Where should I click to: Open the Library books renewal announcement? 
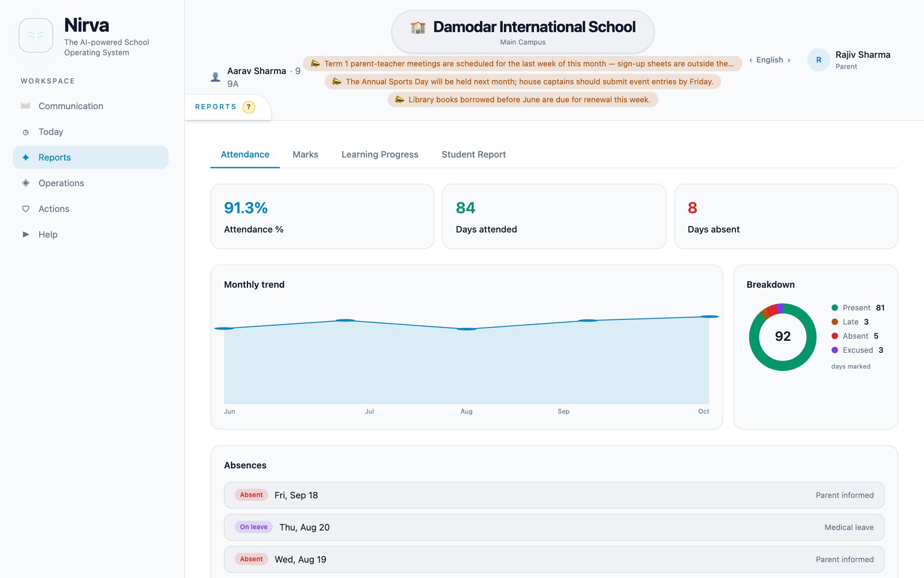[522, 99]
